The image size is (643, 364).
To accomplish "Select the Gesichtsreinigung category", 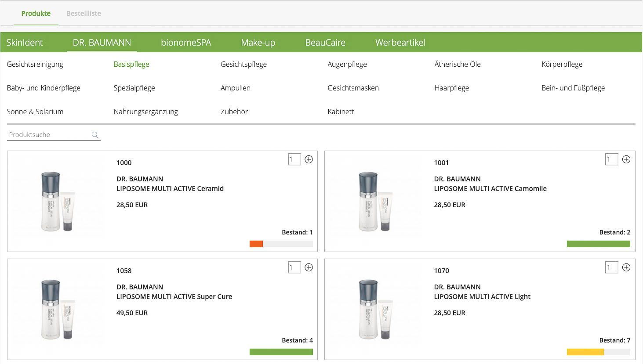I will (35, 65).
